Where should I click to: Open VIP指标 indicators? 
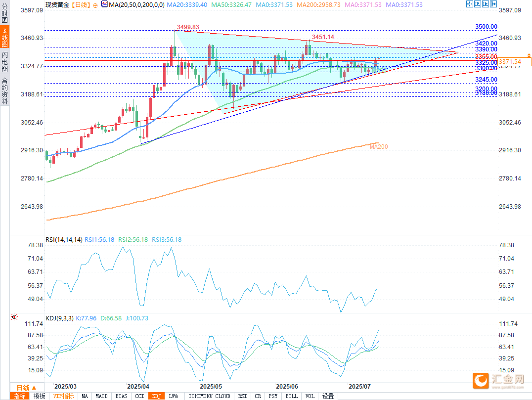(63, 396)
